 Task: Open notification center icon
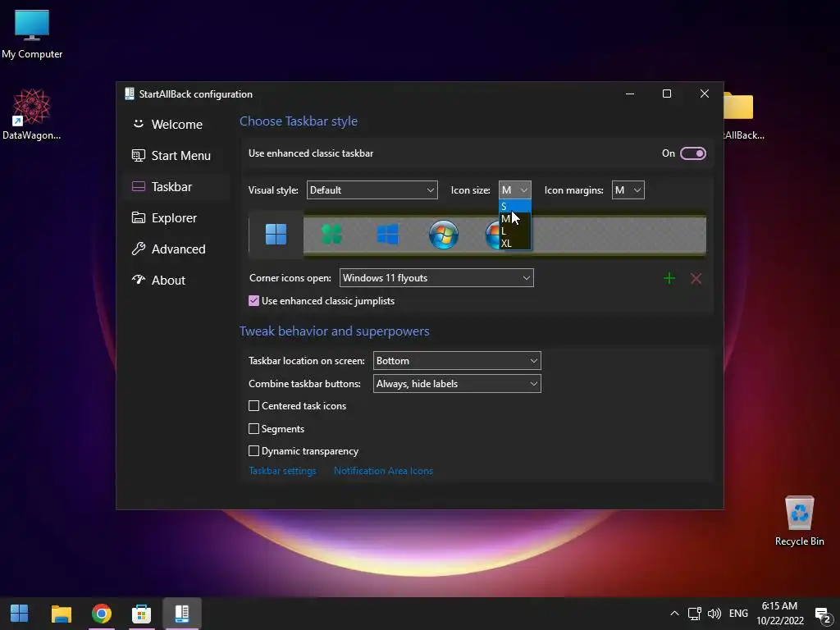click(822, 614)
